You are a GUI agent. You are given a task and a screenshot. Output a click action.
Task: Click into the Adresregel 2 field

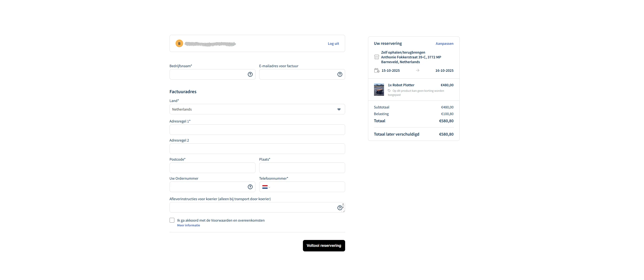point(257,149)
